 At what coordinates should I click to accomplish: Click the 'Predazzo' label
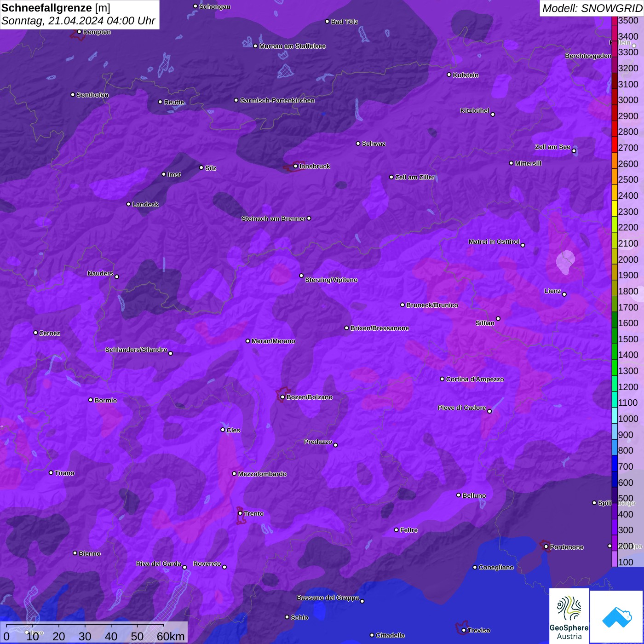point(318,442)
